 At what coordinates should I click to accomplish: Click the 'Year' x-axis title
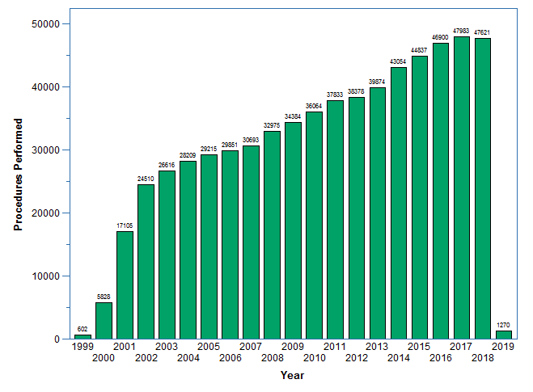click(x=292, y=375)
